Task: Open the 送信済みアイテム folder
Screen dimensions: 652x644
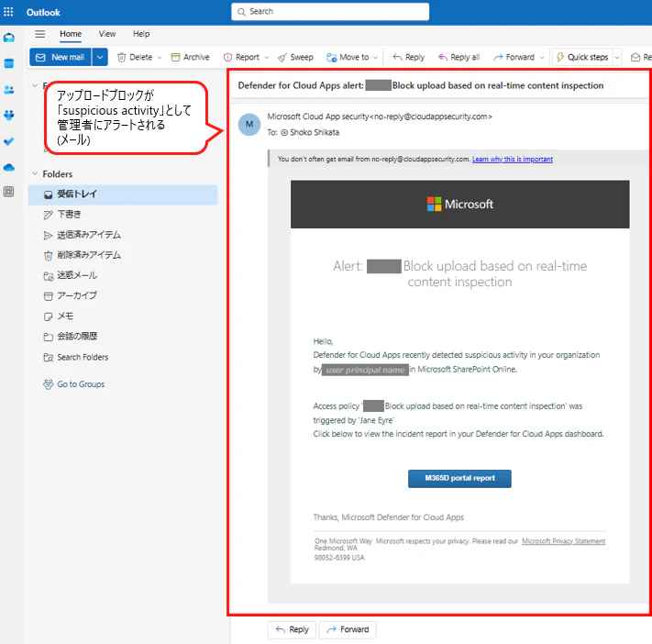Action: [x=123, y=235]
